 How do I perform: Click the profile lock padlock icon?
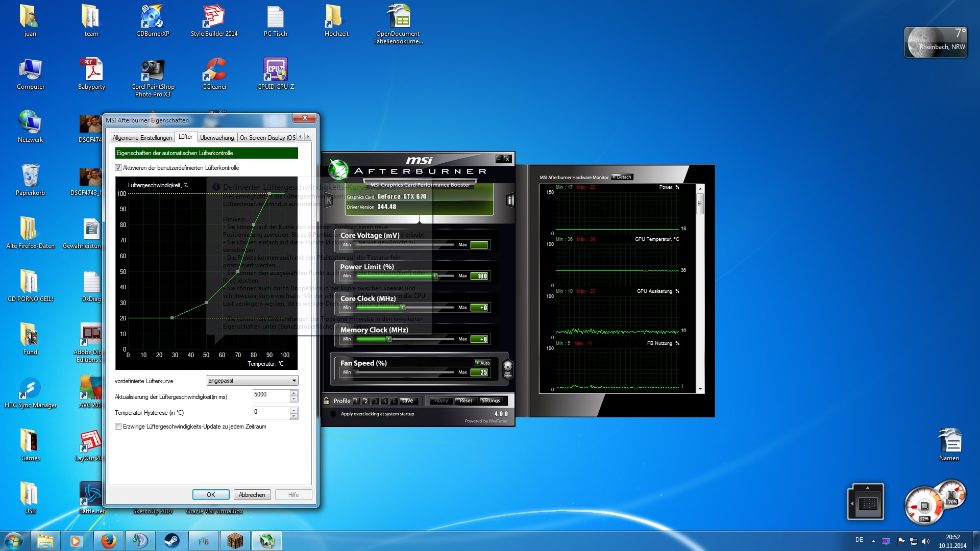pos(326,400)
